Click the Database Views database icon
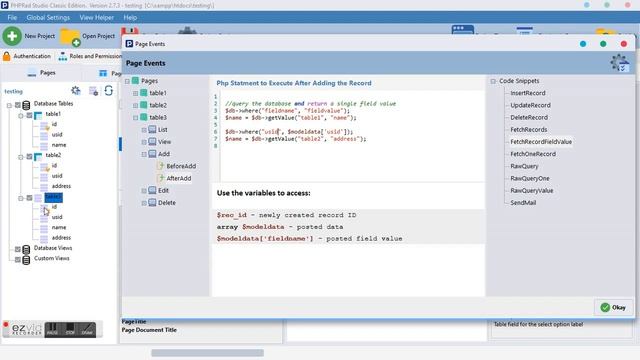The image size is (640, 360). (x=26, y=249)
